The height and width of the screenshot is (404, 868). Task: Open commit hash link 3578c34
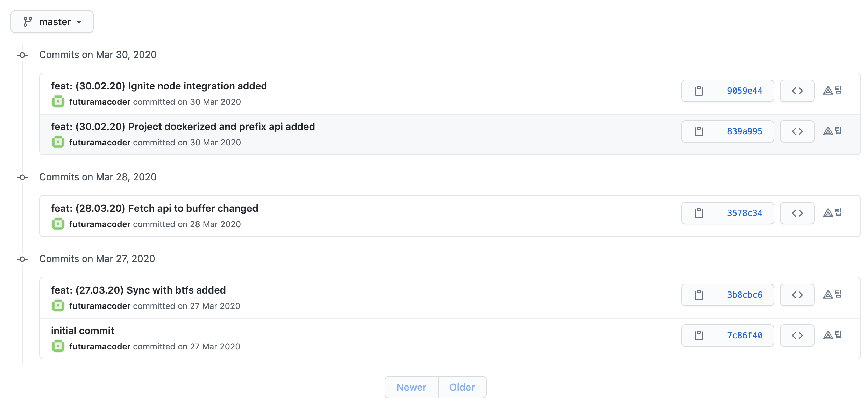(x=745, y=213)
